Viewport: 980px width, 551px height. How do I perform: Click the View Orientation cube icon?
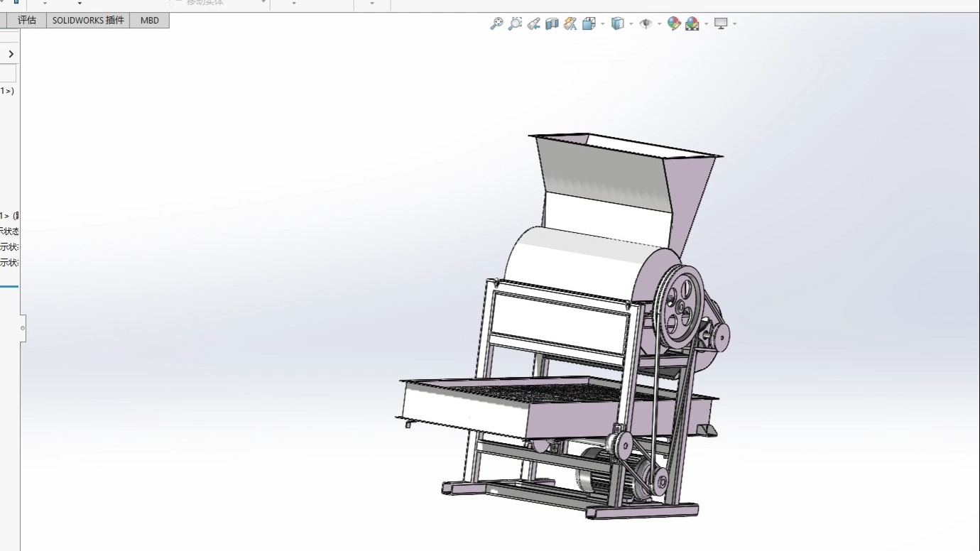click(589, 23)
